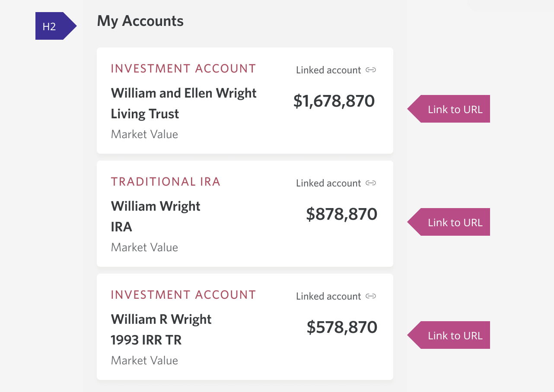Click the Investment Account label above the Living Trust name

183,69
